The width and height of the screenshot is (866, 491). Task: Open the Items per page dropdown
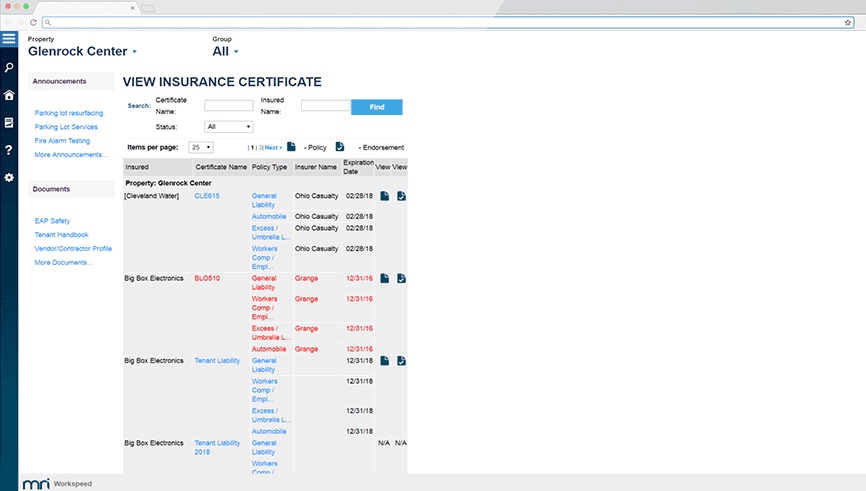201,147
